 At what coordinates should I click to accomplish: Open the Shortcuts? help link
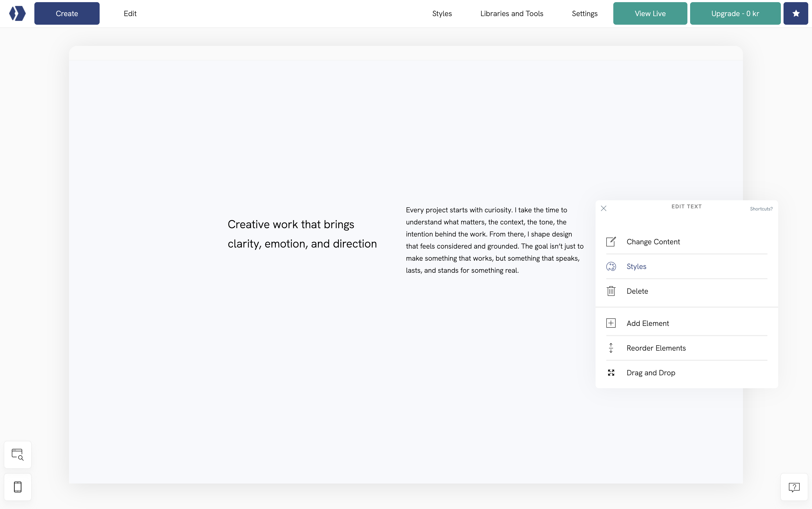coord(761,209)
